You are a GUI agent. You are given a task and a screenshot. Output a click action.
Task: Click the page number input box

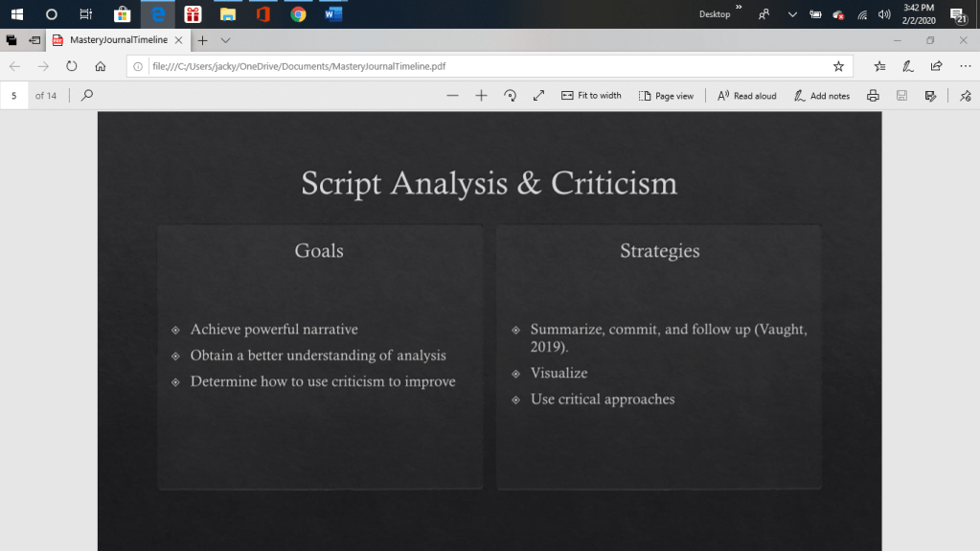click(x=14, y=96)
